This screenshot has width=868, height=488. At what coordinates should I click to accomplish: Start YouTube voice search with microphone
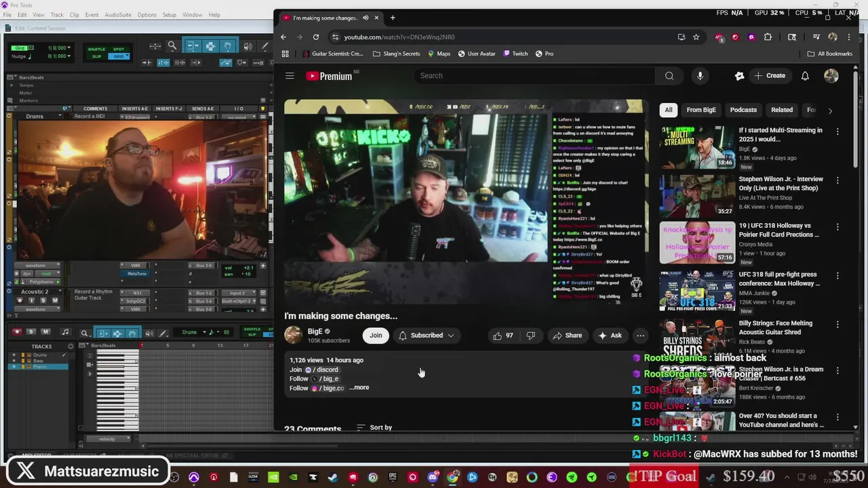tap(700, 76)
